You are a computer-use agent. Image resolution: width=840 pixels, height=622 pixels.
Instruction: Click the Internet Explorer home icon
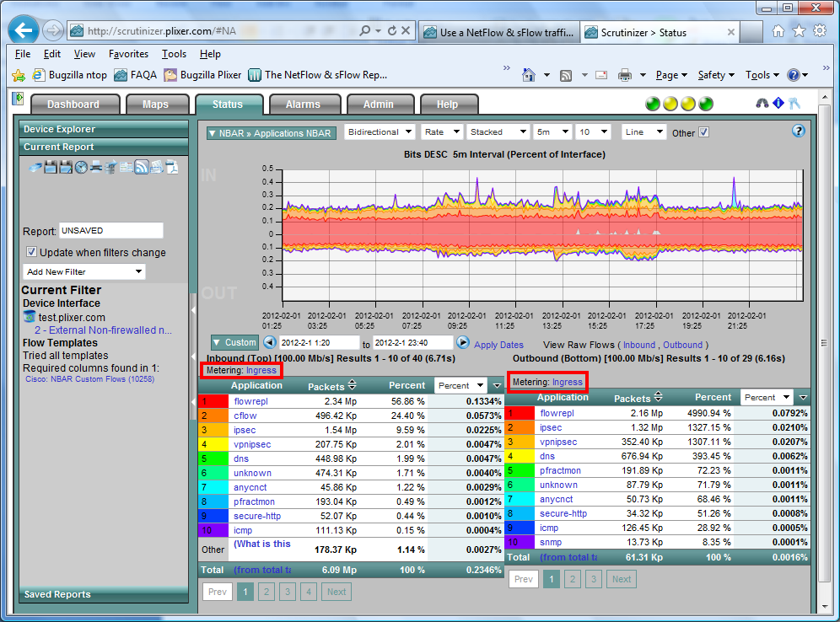(778, 32)
